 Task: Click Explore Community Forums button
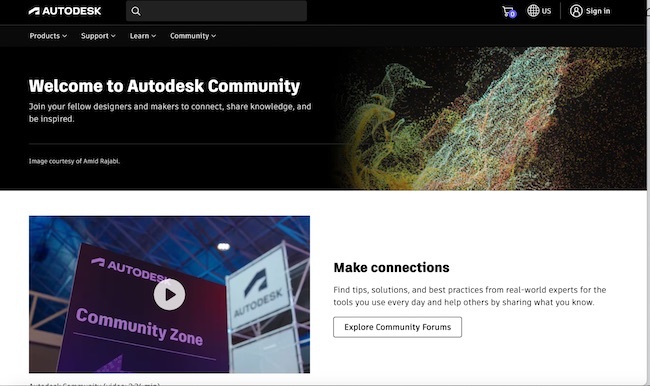(x=397, y=327)
